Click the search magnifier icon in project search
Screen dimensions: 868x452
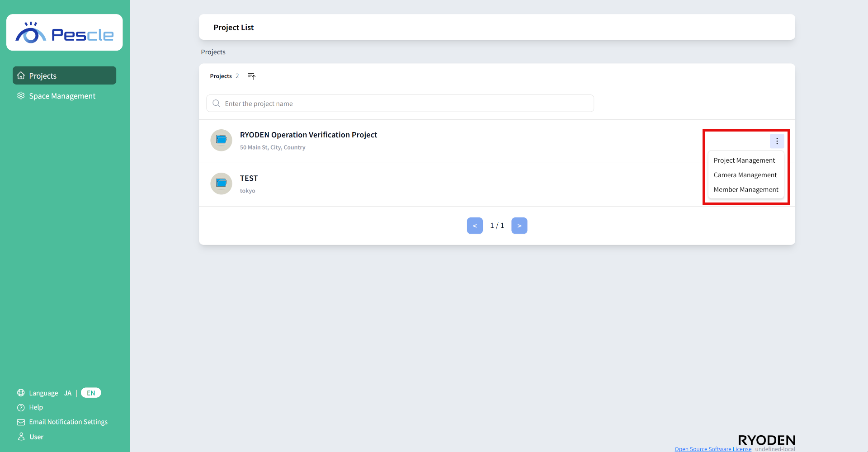point(216,103)
